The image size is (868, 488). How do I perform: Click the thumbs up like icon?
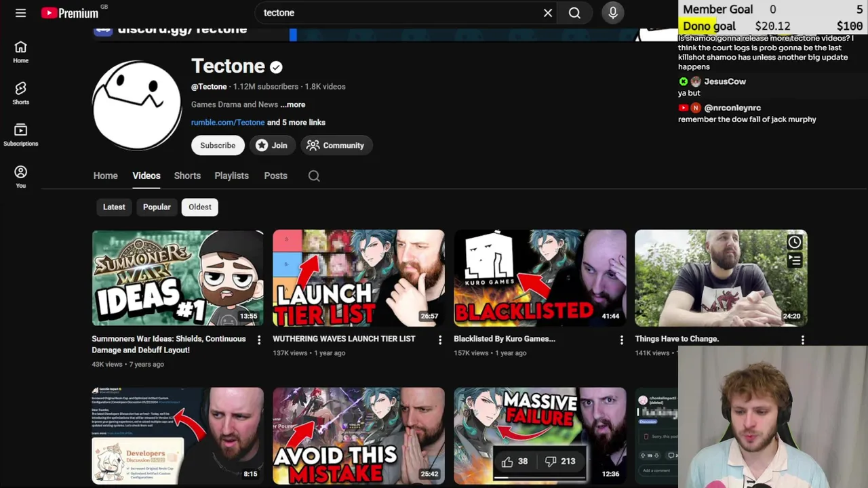(x=507, y=462)
